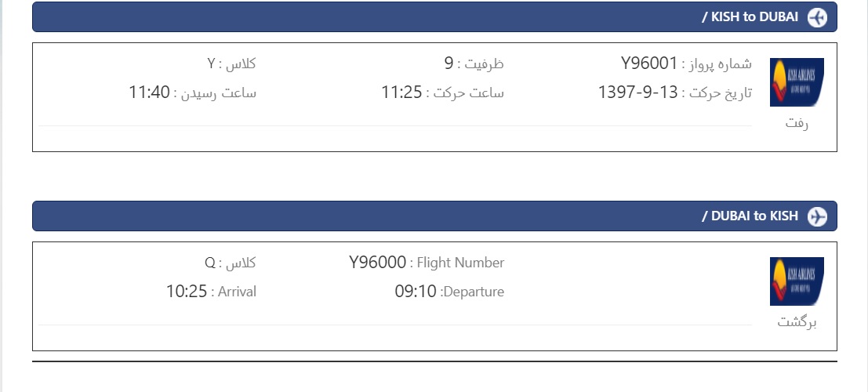Click departure date 1397-9-13
Viewport: 868px width, 392px height.
click(637, 92)
